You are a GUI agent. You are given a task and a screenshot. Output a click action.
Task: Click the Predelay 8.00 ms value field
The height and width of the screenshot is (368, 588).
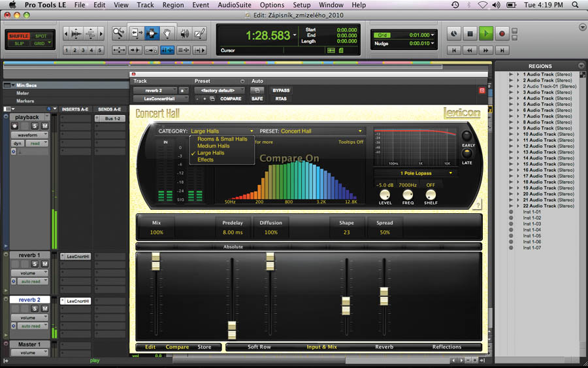[x=232, y=232]
